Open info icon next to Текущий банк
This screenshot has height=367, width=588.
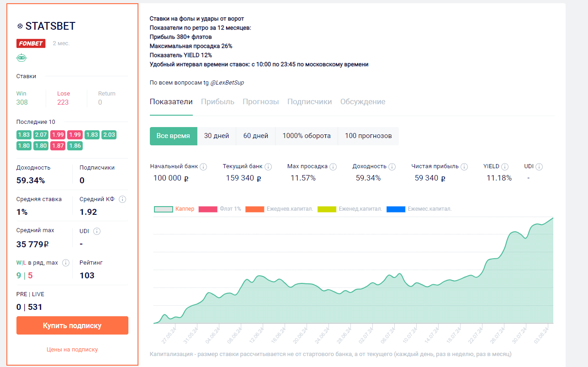268,167
